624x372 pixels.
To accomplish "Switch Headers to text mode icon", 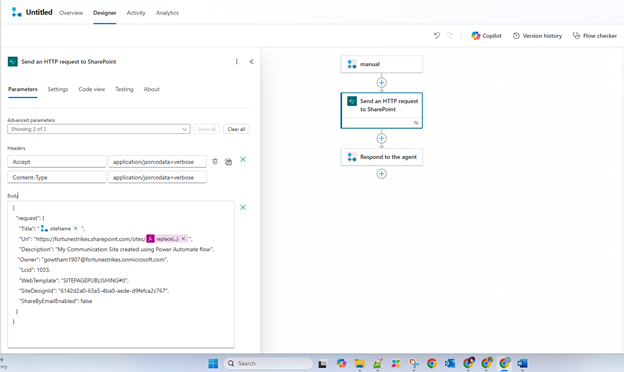I will coord(228,162).
